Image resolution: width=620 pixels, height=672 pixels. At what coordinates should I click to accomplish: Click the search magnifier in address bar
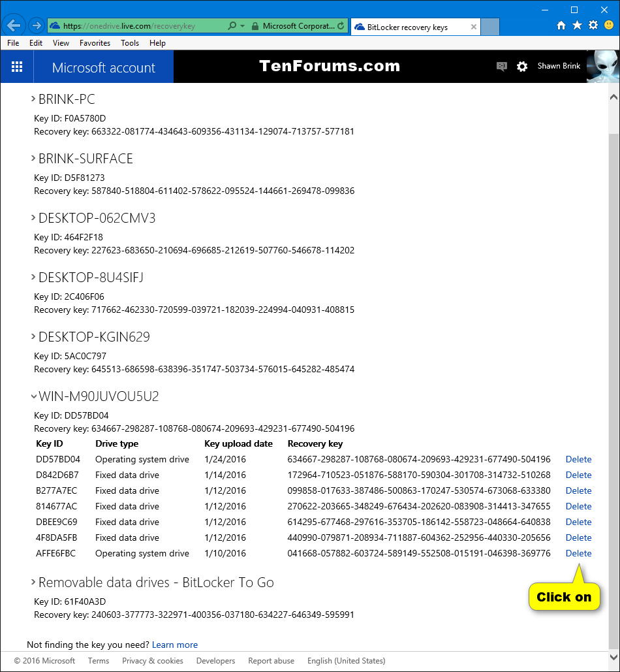pos(232,25)
